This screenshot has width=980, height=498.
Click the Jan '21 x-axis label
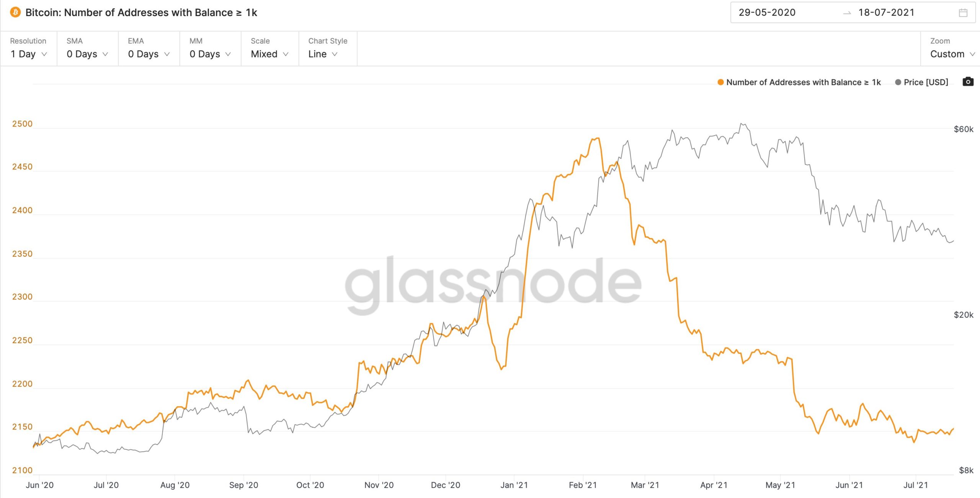click(x=514, y=485)
